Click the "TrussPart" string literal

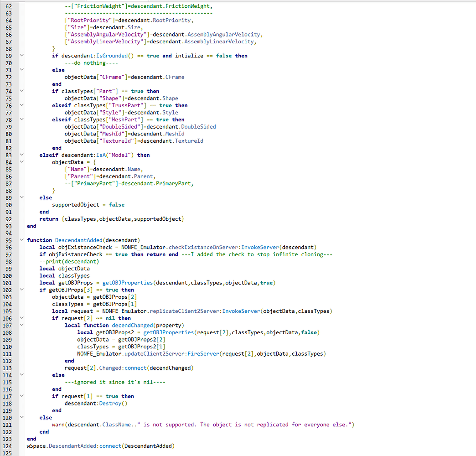pos(126,105)
